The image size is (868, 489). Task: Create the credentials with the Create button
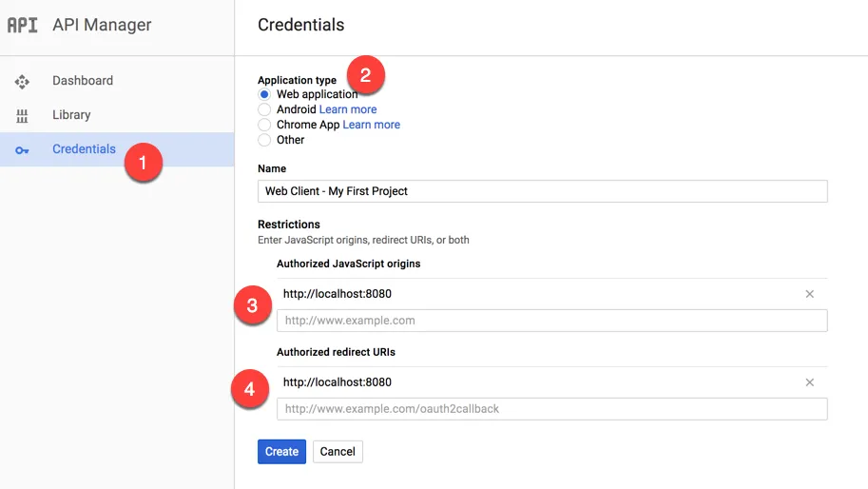click(281, 452)
